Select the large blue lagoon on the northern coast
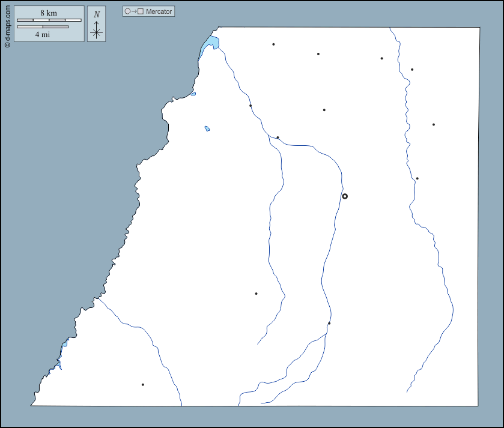The image size is (504, 428). coord(210,43)
